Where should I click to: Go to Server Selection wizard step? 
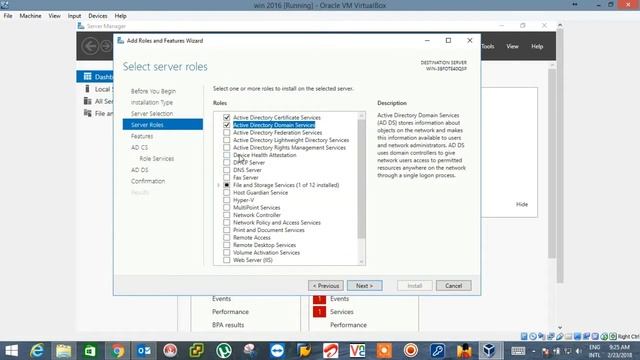click(x=152, y=113)
